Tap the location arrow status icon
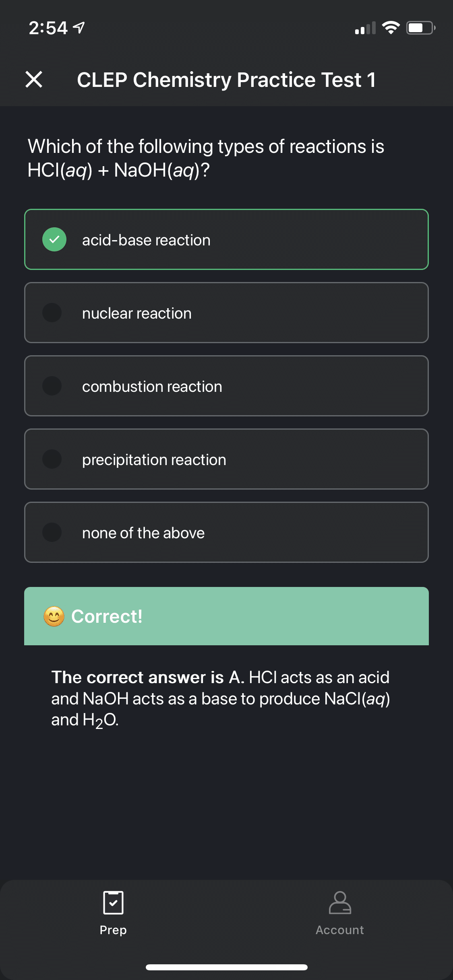Image resolution: width=453 pixels, height=980 pixels. pos(79,28)
